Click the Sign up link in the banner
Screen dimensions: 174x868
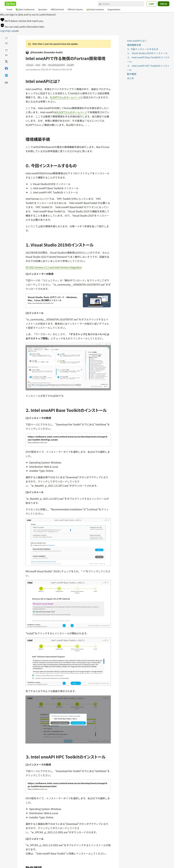pos(10,31)
